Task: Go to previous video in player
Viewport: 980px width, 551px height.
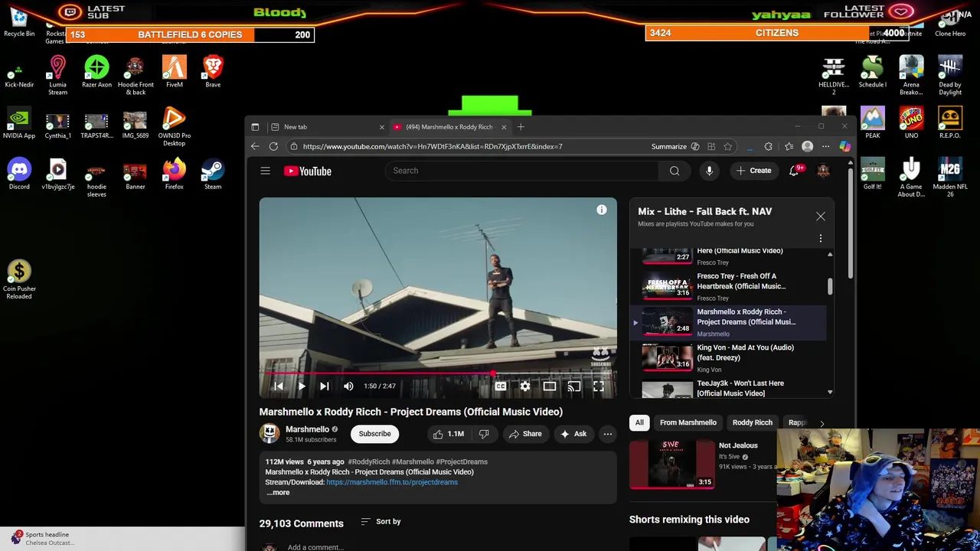Action: point(279,386)
